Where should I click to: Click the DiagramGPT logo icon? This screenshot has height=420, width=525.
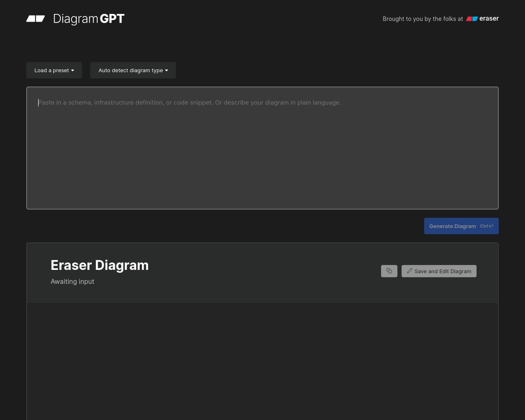[35, 19]
